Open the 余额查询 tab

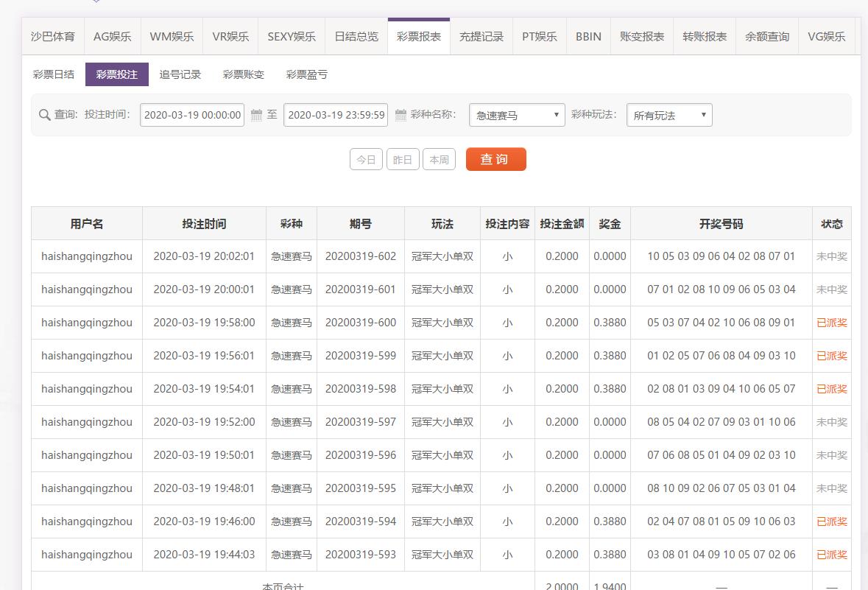pyautogui.click(x=767, y=36)
